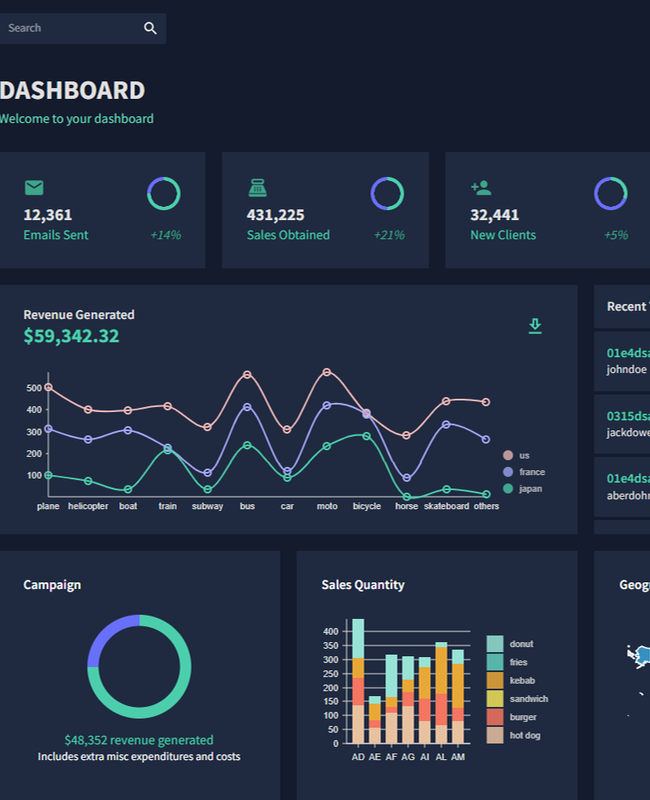Viewport: 650px width, 800px height.
Task: Click the france data point at horse
Action: pos(407,478)
